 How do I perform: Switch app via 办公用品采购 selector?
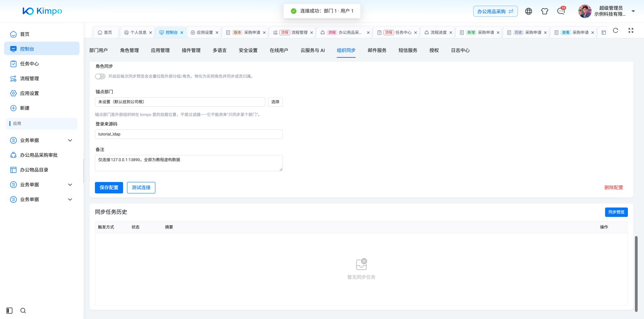(x=495, y=11)
